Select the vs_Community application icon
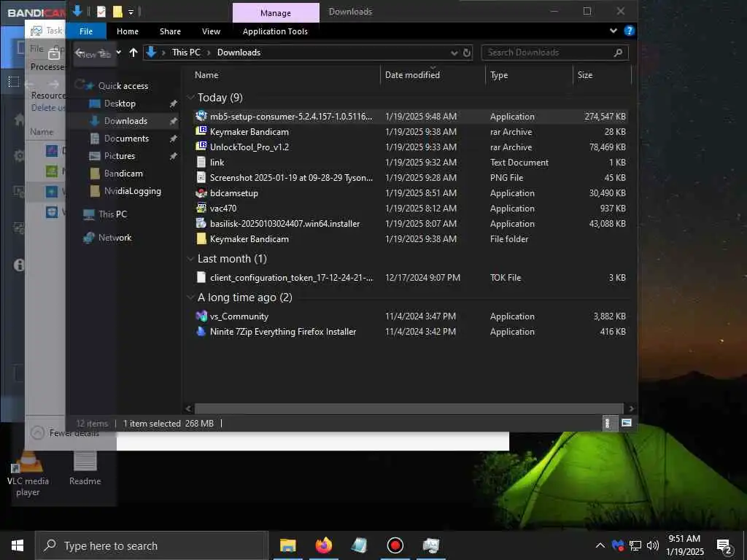This screenshot has width=747, height=560. click(x=201, y=316)
